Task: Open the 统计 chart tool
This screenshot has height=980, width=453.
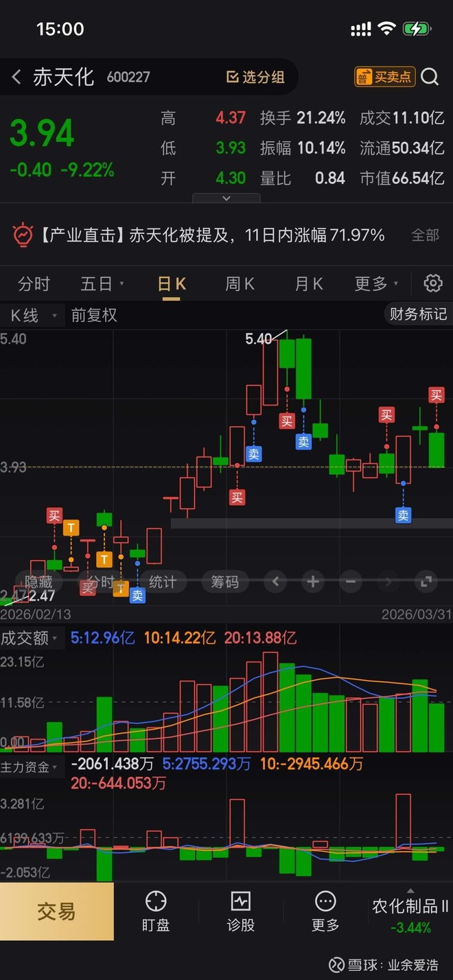Action: [x=163, y=582]
